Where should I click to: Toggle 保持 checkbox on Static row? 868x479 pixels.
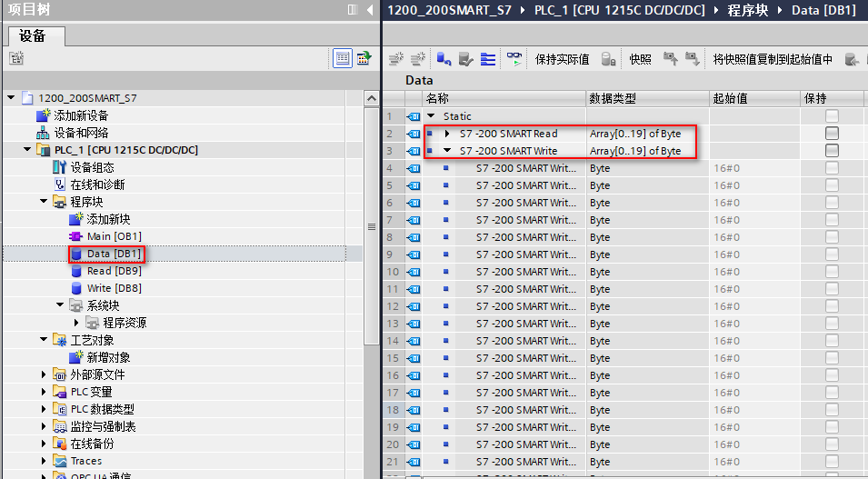pos(832,116)
